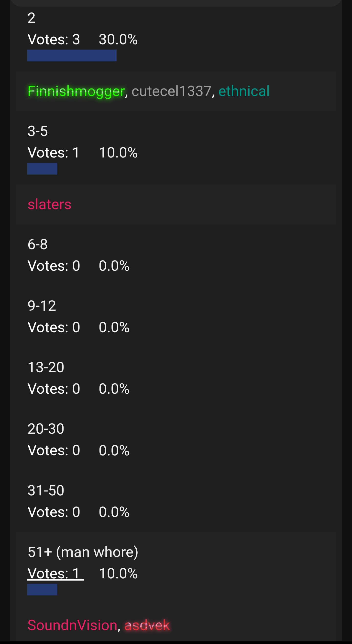
Task: Select the 9-12 poll option label
Action: [42, 306]
